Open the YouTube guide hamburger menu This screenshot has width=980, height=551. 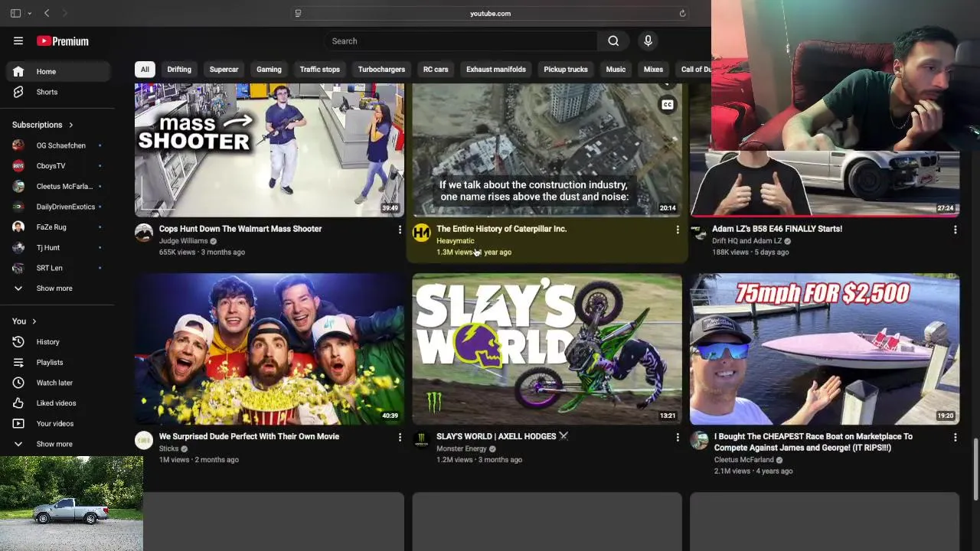[x=18, y=41]
